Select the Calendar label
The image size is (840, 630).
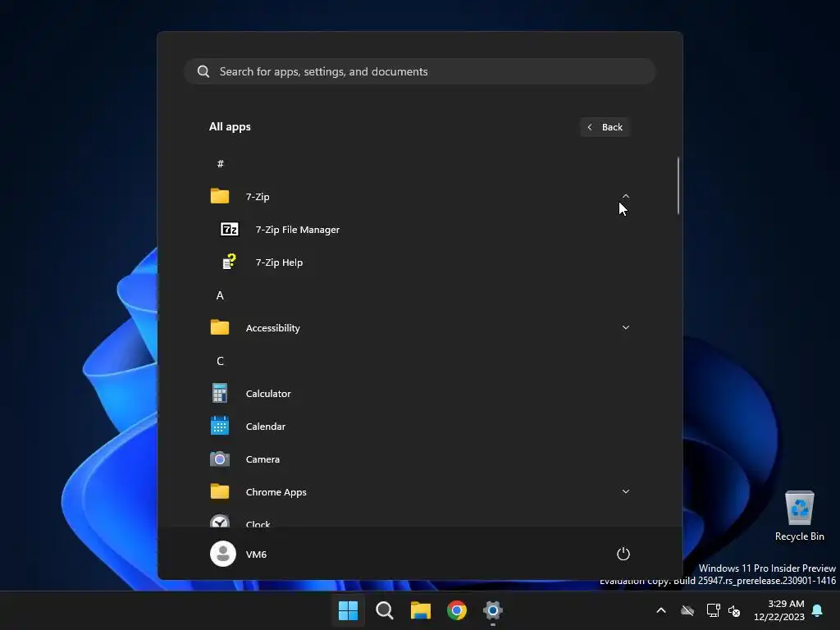click(266, 427)
